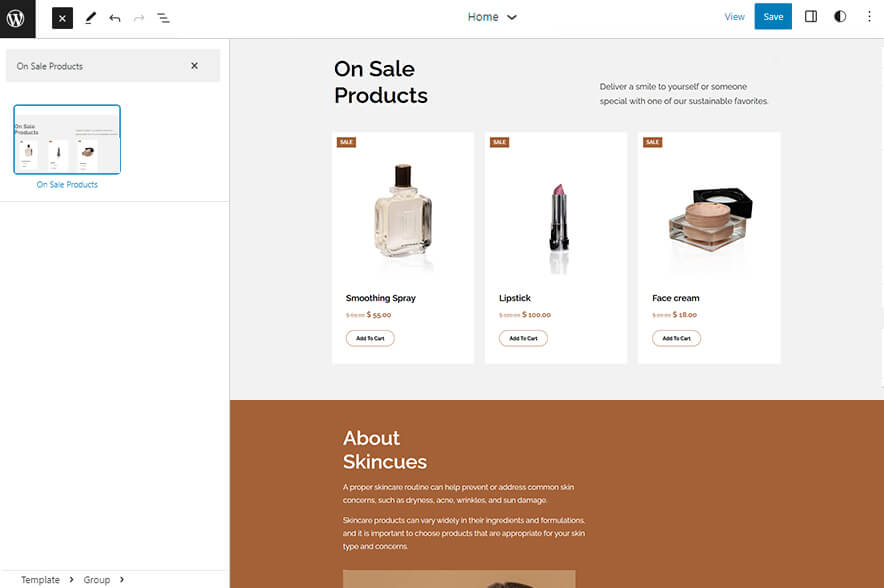Open the Styles half-circle icon

tap(840, 16)
